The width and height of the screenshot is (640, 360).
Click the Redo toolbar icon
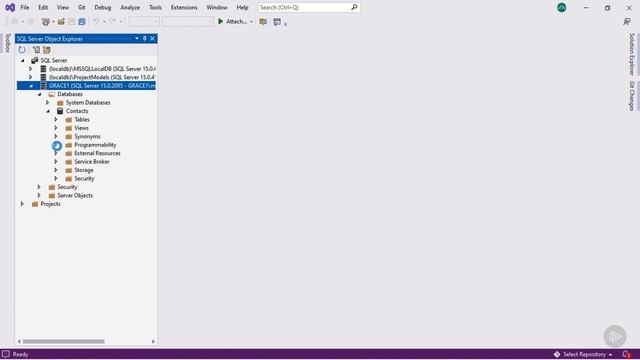(113, 21)
